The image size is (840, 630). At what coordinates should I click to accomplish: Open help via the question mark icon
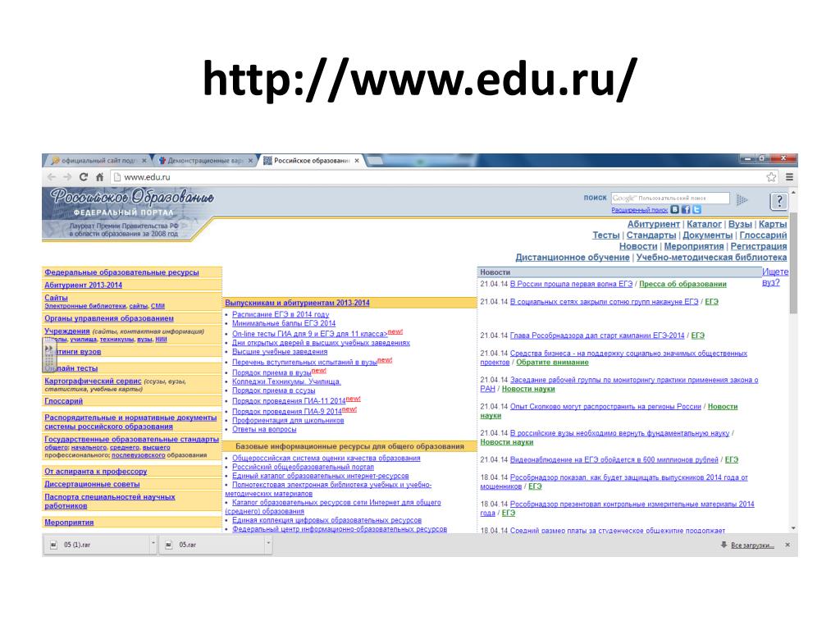779,201
